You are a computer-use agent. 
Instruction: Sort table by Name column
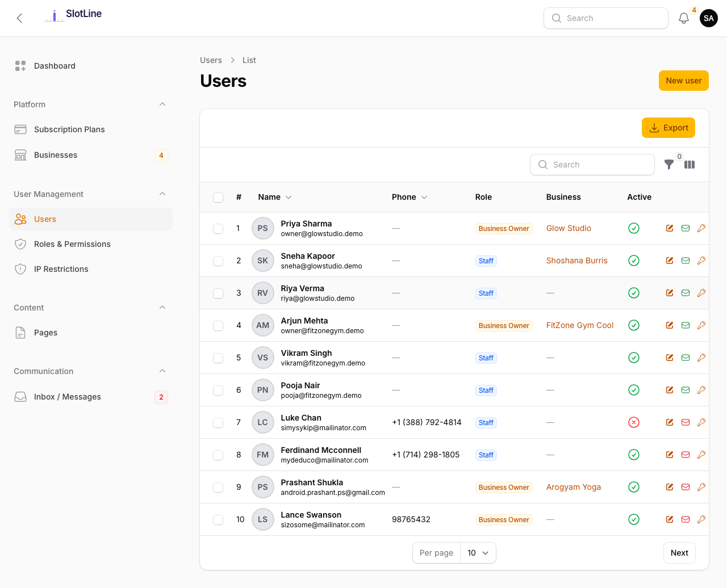(x=275, y=197)
